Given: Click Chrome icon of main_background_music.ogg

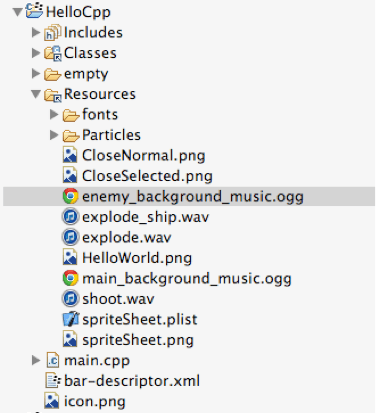Looking at the screenshot, I should [x=70, y=278].
